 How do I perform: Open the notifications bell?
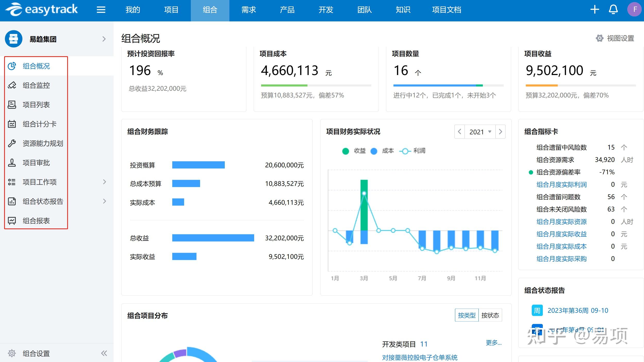pyautogui.click(x=613, y=10)
